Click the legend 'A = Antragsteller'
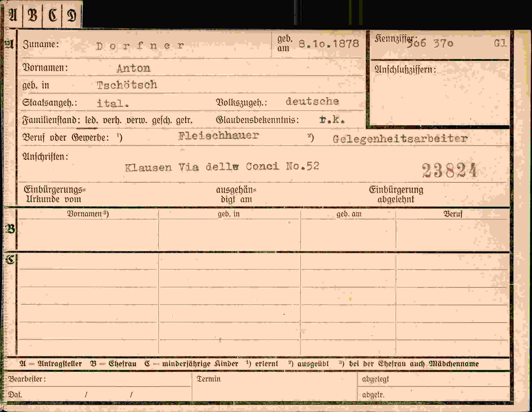Viewport: 532px width, 412px height. click(51, 364)
